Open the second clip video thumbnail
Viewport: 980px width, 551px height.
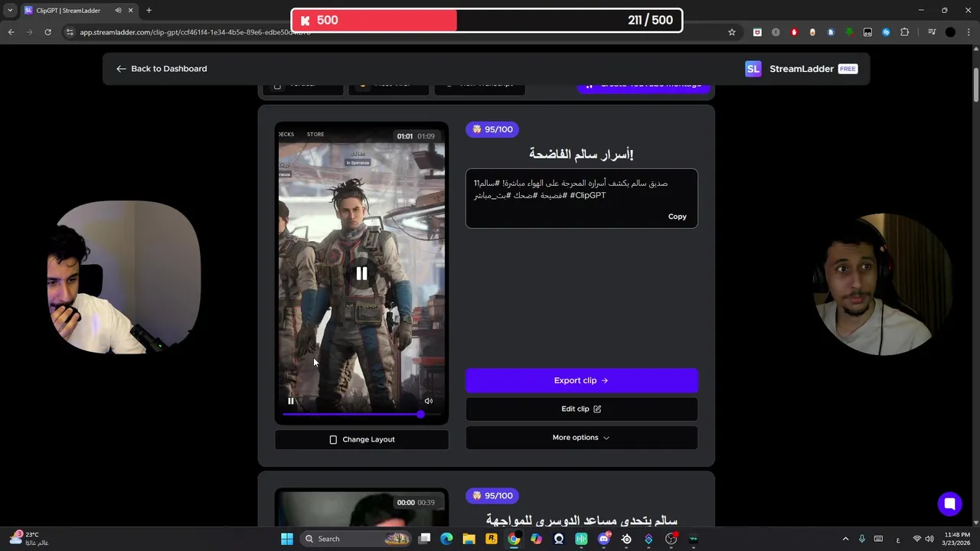point(361,508)
